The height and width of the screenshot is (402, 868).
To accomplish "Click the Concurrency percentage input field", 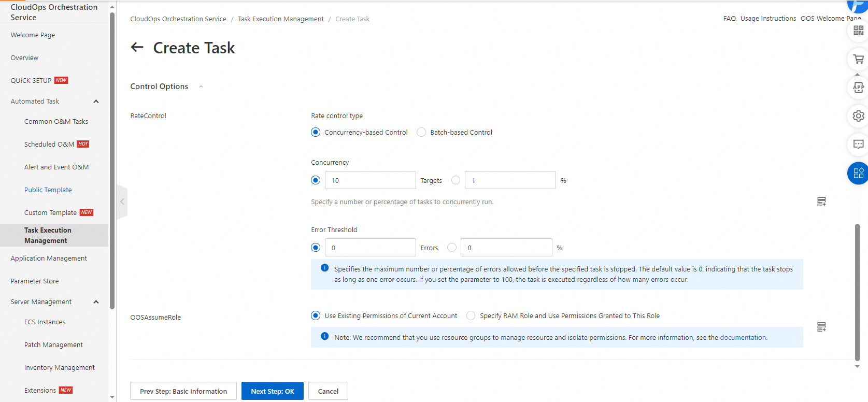I will (510, 180).
